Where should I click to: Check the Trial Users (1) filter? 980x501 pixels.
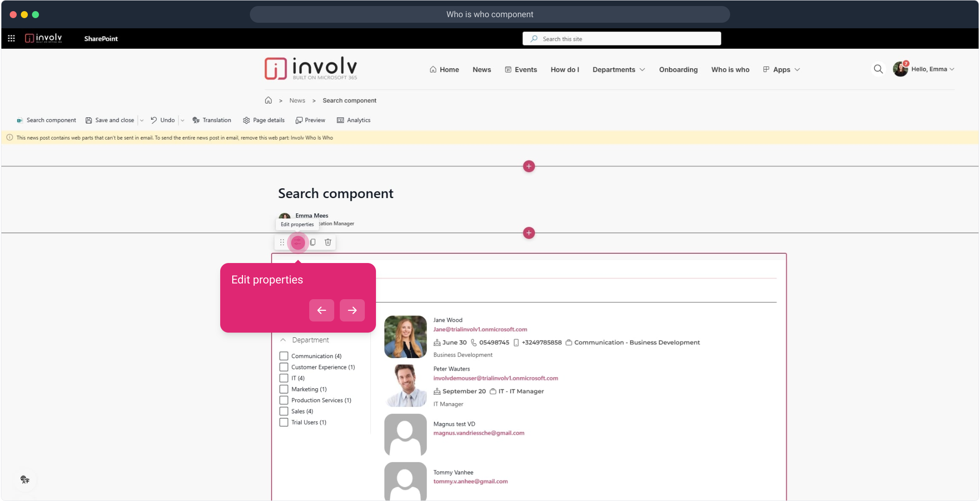pos(284,422)
